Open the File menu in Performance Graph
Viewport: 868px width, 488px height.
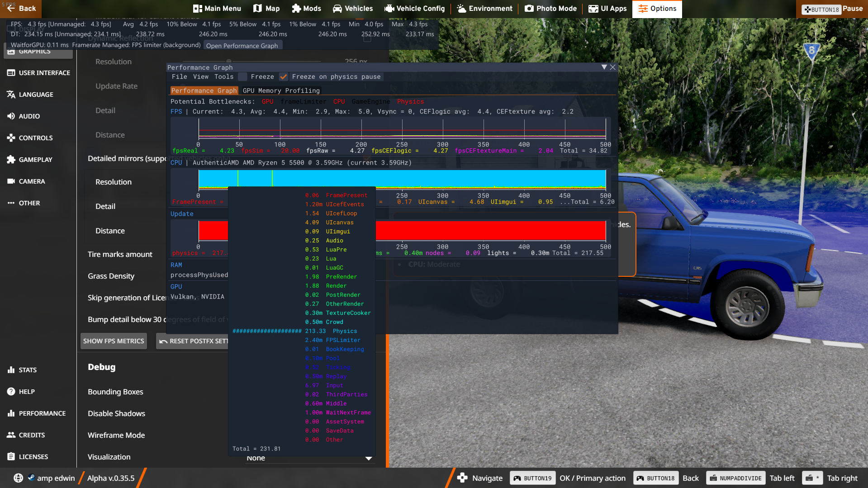coord(179,77)
